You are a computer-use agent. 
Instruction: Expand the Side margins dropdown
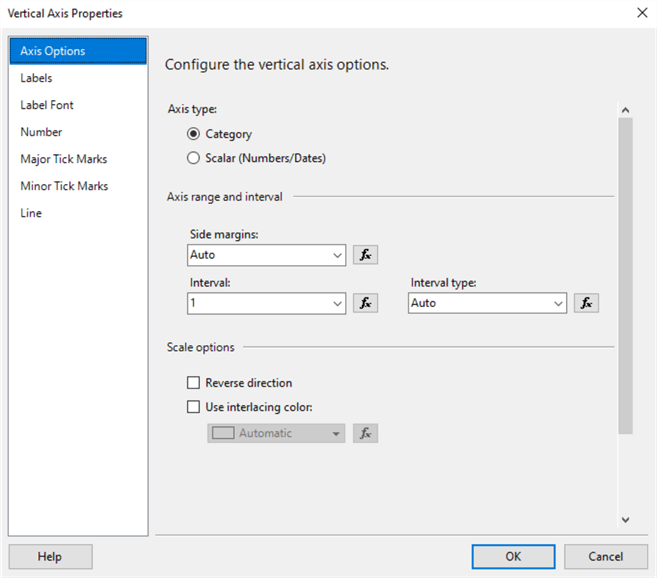(337, 255)
